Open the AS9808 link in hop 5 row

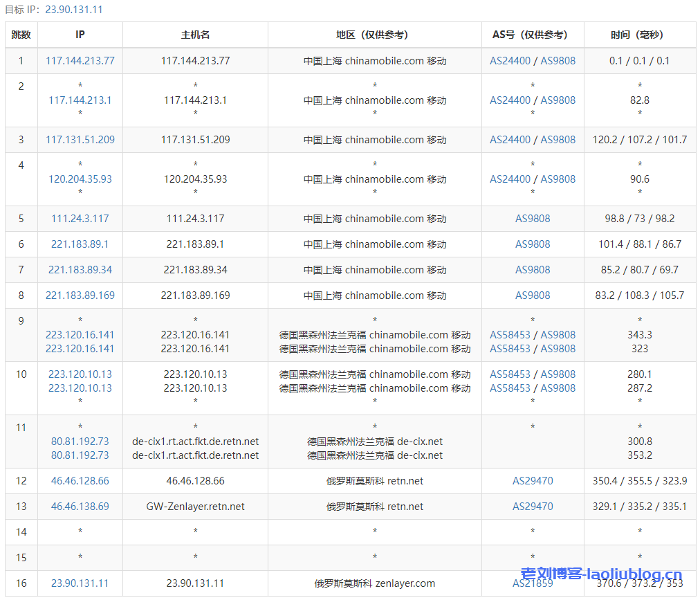(533, 219)
